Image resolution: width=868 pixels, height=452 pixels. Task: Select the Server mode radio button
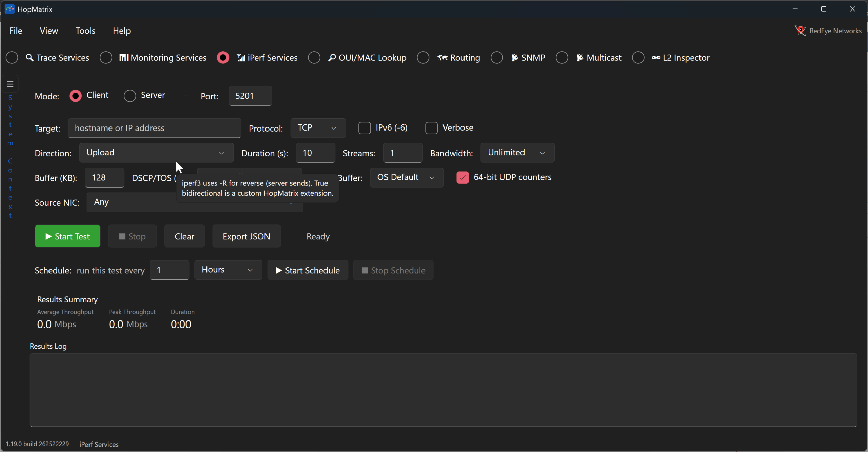[130, 96]
